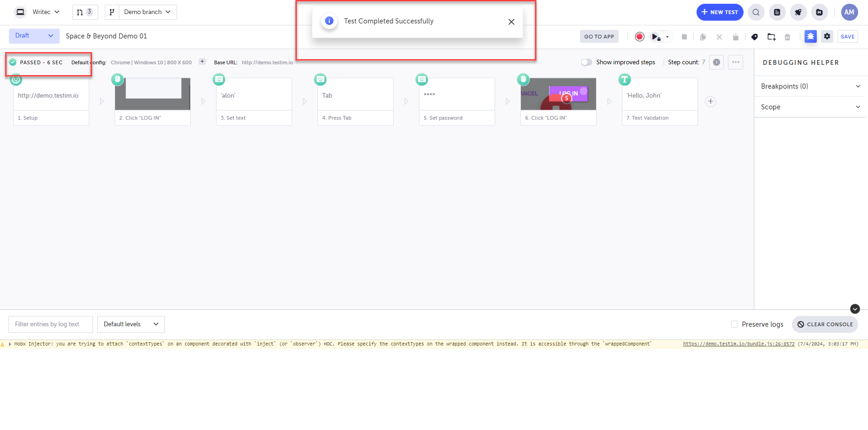This screenshot has height=430, width=868.
Task: Toggle the debugging helper bug icon
Action: click(x=811, y=36)
